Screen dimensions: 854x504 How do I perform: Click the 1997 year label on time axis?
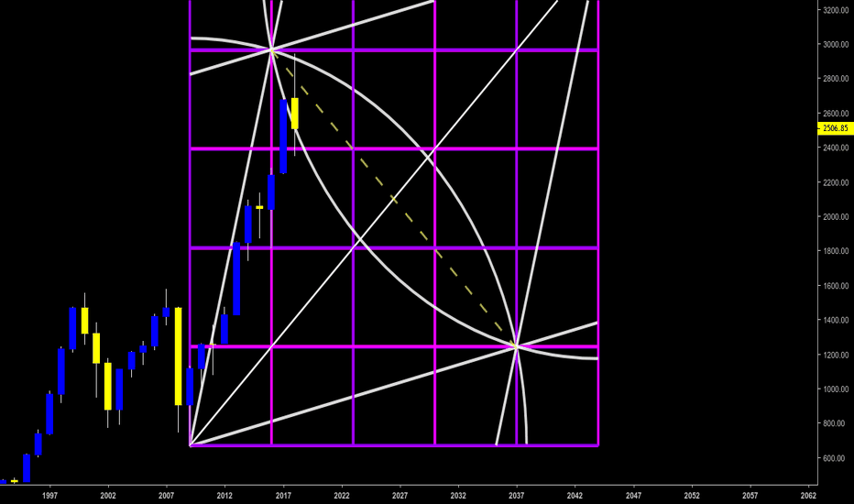49,495
